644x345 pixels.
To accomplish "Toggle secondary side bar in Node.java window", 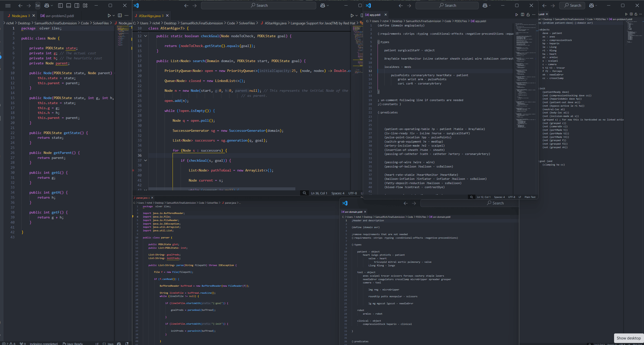I will 77,6.
